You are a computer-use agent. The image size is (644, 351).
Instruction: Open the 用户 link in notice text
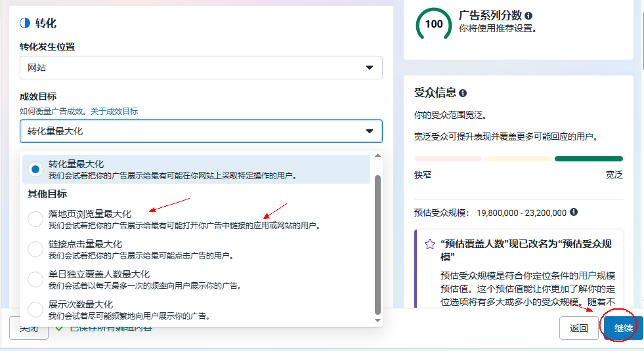point(587,276)
